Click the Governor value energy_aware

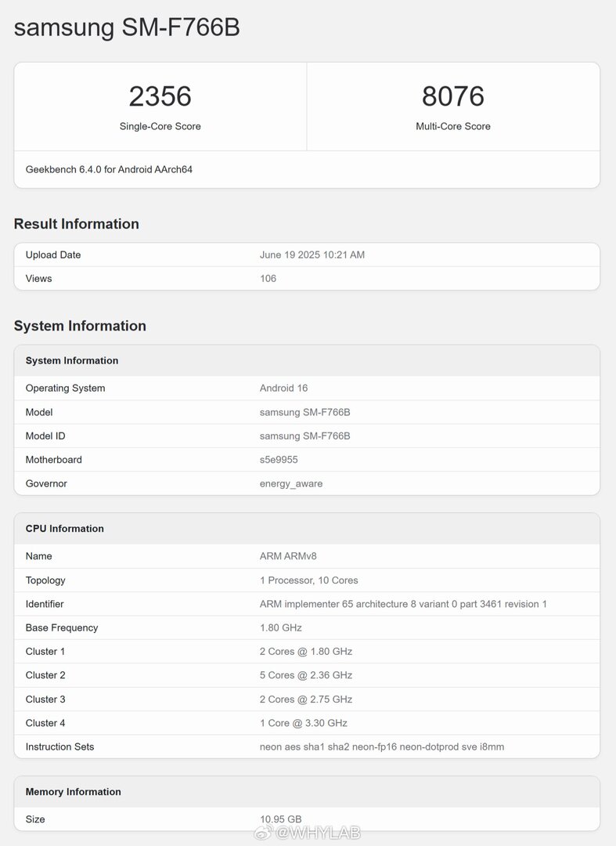point(291,484)
